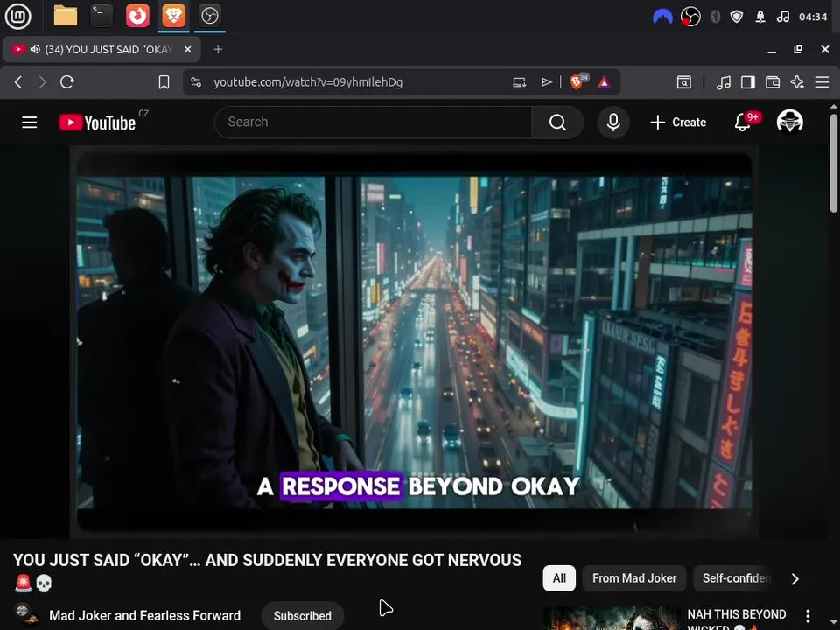Open the Vivaldi-style red browser launcher
Image resolution: width=840 pixels, height=630 pixels.
click(x=137, y=16)
